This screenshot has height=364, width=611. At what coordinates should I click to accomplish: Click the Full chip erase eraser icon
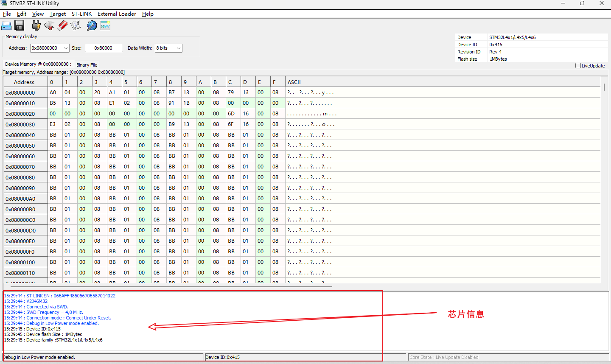click(x=62, y=26)
